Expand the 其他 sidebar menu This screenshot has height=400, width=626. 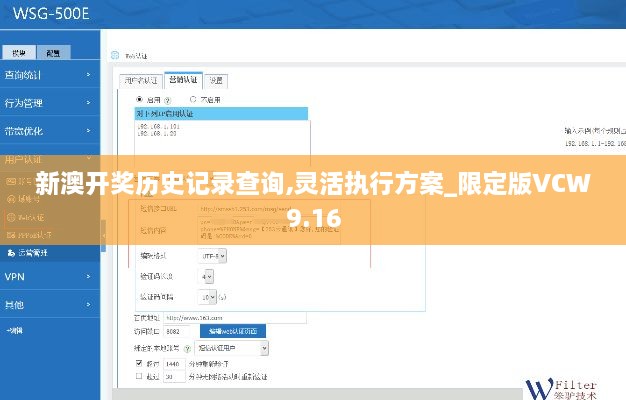click(50, 304)
